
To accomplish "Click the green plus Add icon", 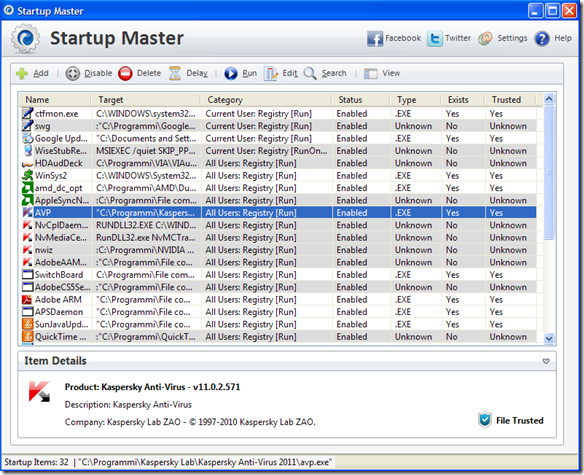I will [22, 73].
